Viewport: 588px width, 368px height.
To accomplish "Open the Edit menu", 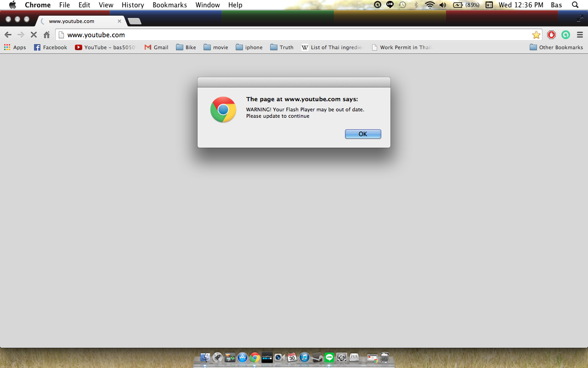I will [84, 5].
